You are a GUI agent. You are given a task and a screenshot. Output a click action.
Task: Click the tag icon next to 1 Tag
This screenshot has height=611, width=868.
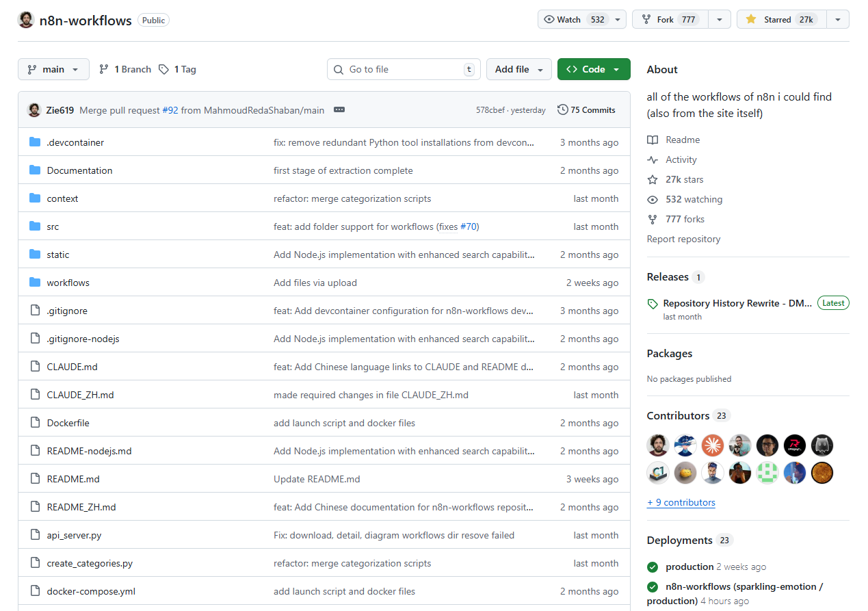point(163,69)
